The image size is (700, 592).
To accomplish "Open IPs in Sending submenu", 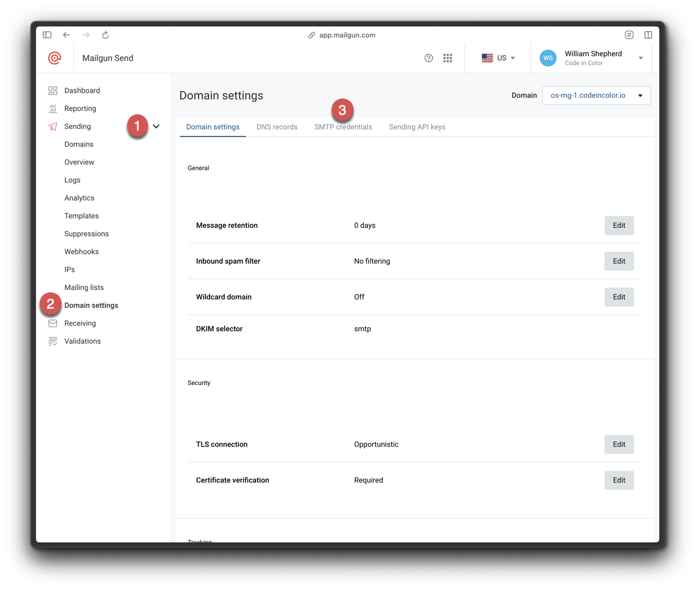I will point(70,270).
